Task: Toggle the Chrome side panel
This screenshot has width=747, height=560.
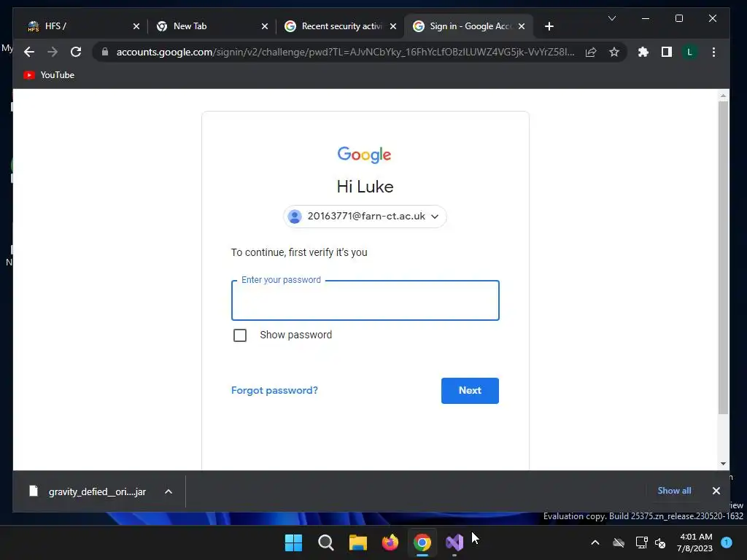Action: 667,52
